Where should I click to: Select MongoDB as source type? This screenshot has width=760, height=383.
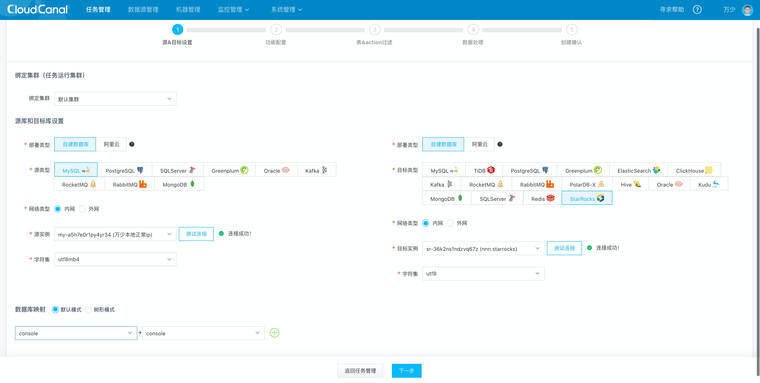pyautogui.click(x=179, y=184)
